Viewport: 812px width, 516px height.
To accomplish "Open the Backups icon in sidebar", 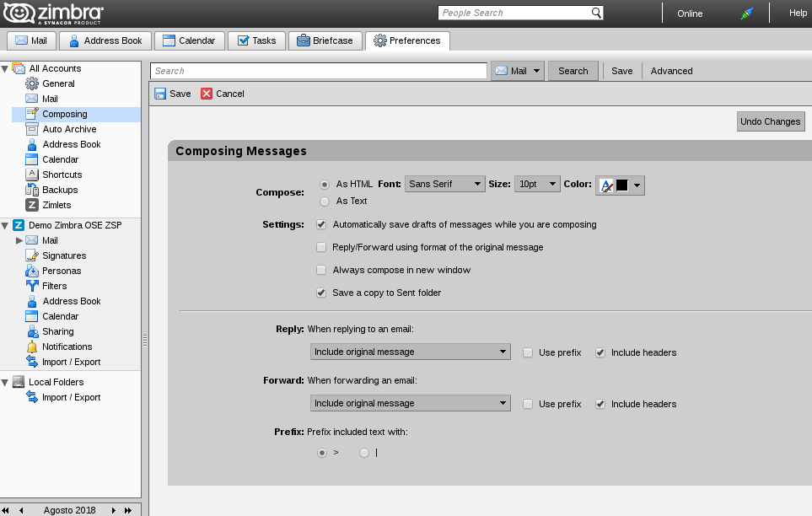I will (32, 190).
